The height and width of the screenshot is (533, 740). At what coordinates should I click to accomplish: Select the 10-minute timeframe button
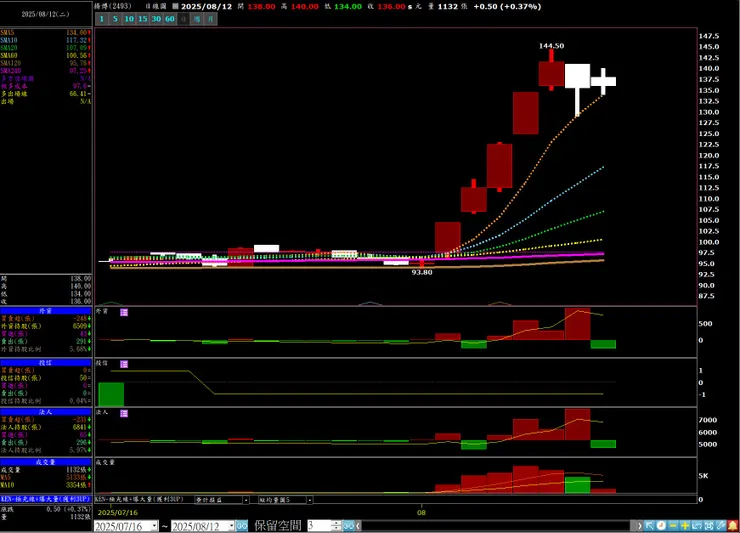[x=129, y=19]
